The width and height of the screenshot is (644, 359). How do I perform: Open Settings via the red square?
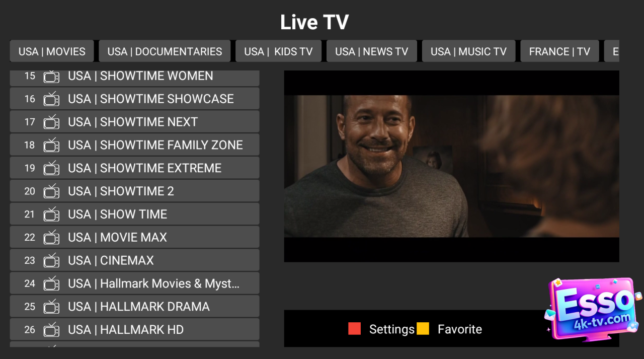pos(354,329)
